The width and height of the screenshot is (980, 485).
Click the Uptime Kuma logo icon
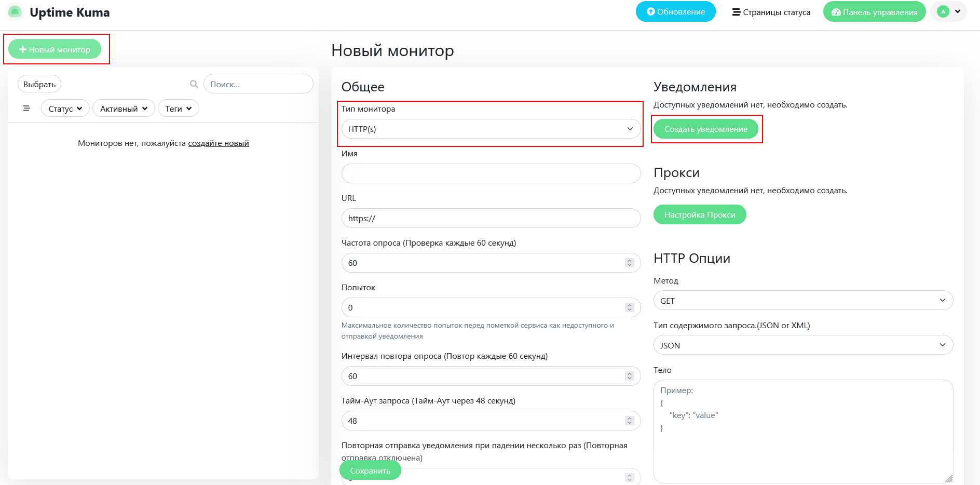tap(15, 12)
